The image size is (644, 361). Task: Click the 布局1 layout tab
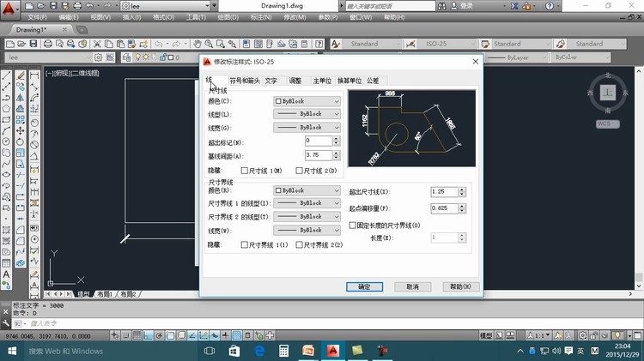coord(105,294)
